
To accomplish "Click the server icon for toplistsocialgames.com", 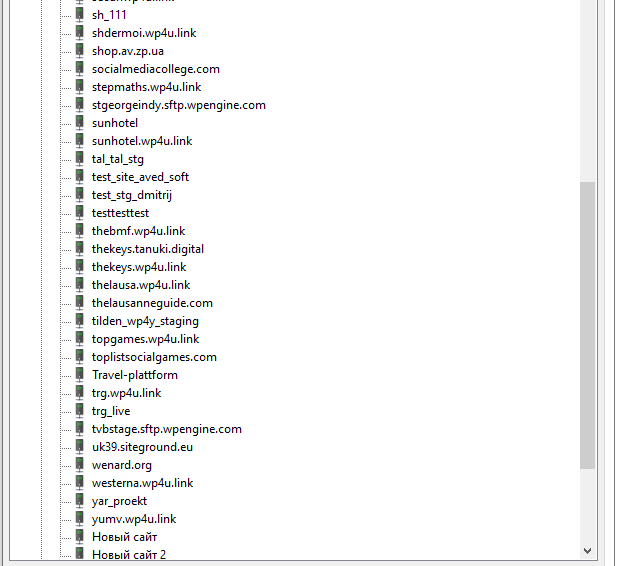I will (80, 356).
